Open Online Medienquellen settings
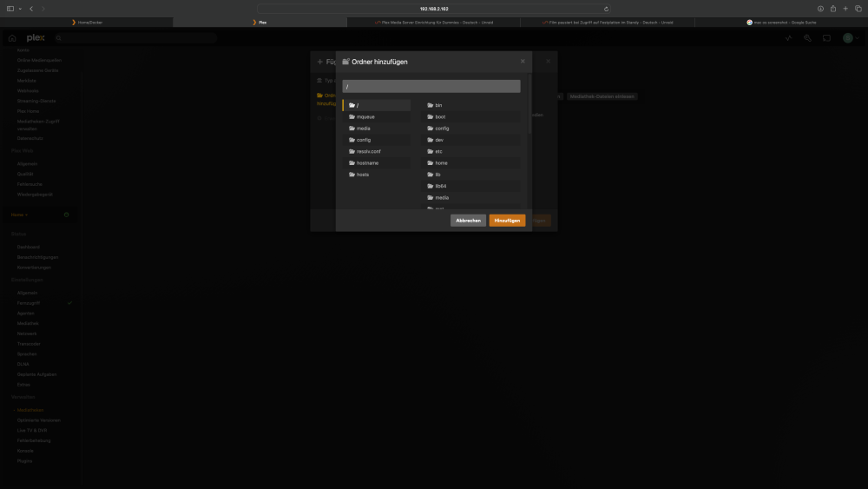Image resolution: width=868 pixels, height=489 pixels. click(39, 60)
